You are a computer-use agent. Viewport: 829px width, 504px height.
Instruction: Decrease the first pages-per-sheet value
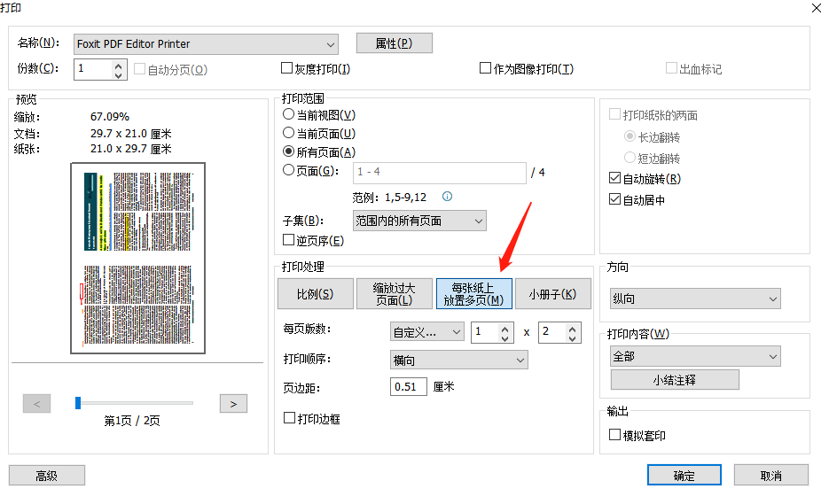[504, 337]
